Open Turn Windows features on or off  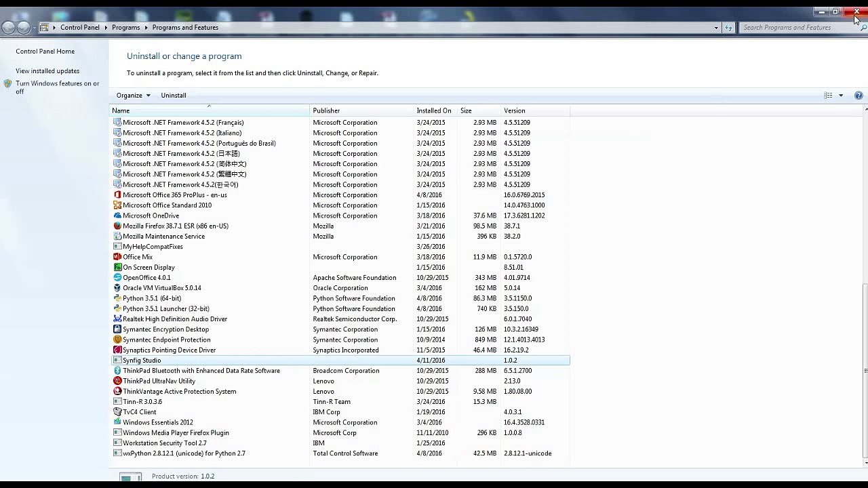click(x=58, y=88)
